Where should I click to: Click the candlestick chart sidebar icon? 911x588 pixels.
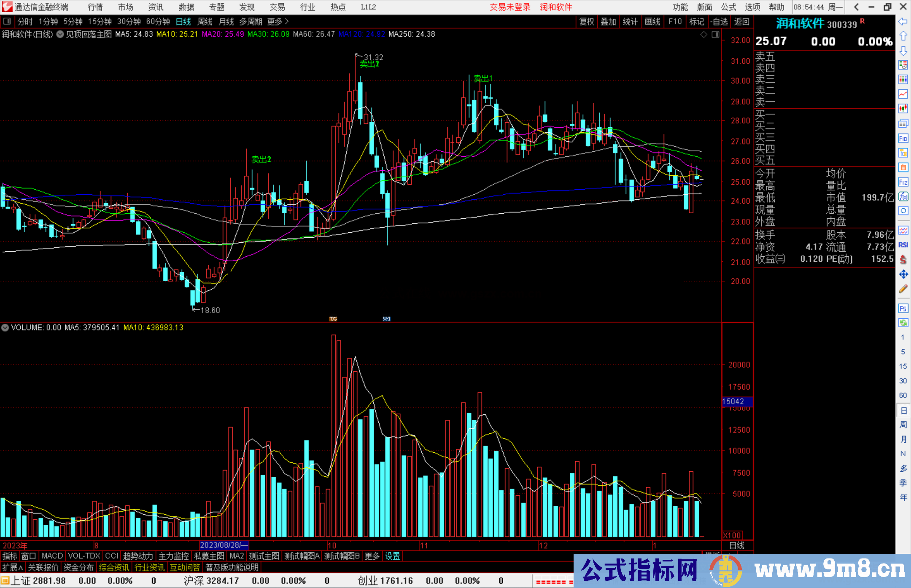(903, 109)
